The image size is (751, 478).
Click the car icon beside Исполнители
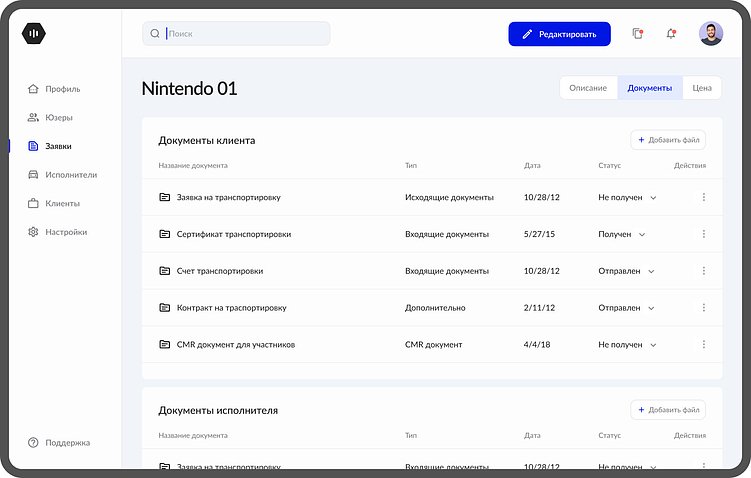[x=33, y=175]
